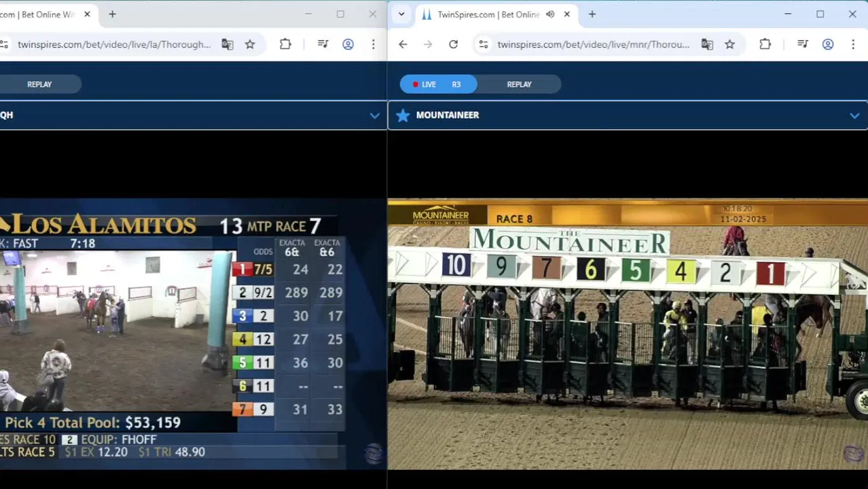Open extensions puzzle icon in left window
Viewport: 868px width, 489px height.
click(285, 44)
